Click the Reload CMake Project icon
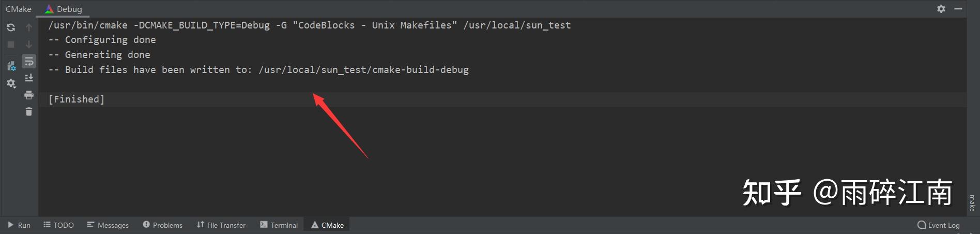The width and height of the screenshot is (980, 234). 11,27
